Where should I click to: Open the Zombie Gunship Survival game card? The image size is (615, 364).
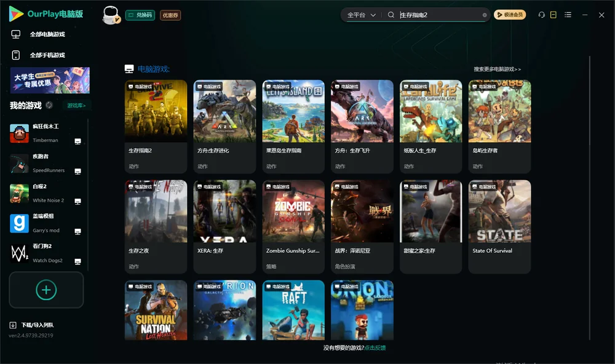pos(293,226)
